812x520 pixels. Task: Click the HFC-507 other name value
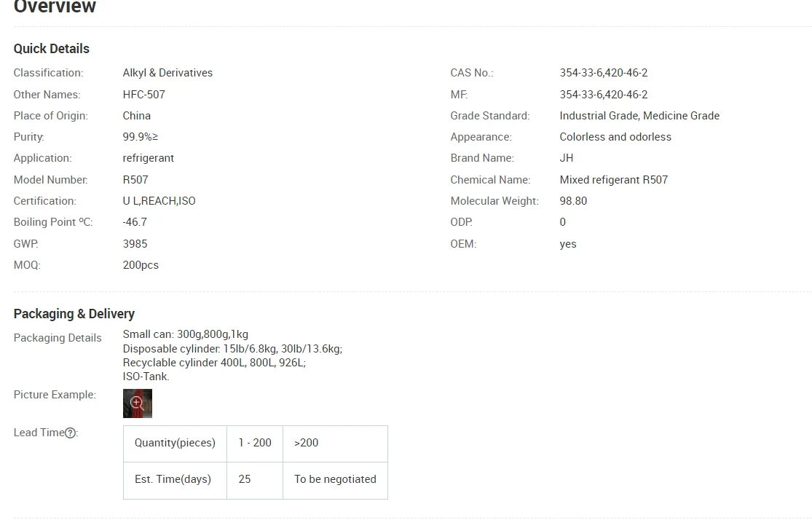click(144, 95)
